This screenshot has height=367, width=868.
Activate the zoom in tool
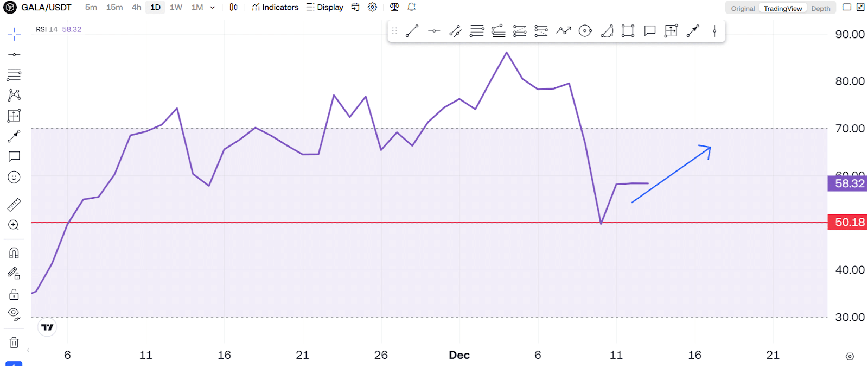[x=14, y=225]
